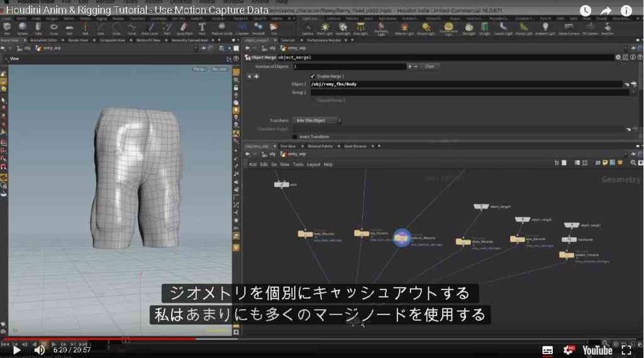Open the Object 1 node chooser icon
Screen dimensions: 644x358
pos(634,84)
